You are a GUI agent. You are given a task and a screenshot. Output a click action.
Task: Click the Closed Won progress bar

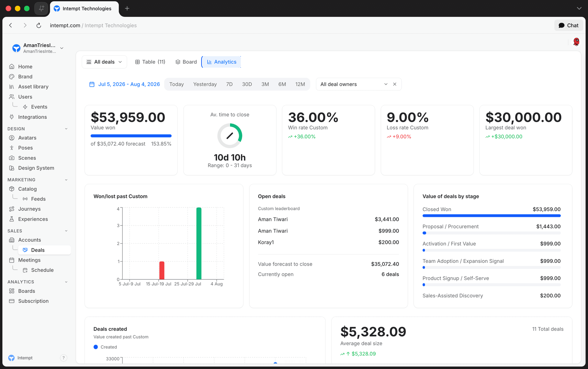click(492, 216)
